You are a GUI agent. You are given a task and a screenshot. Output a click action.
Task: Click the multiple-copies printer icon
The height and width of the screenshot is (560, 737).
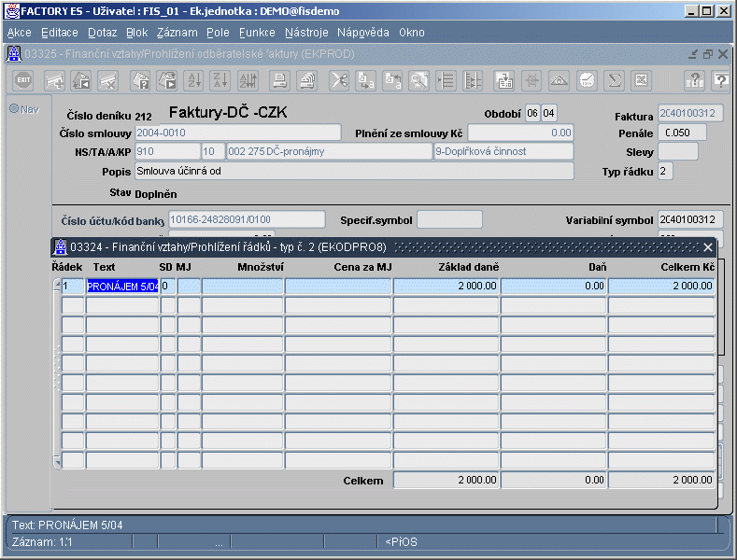click(x=307, y=81)
